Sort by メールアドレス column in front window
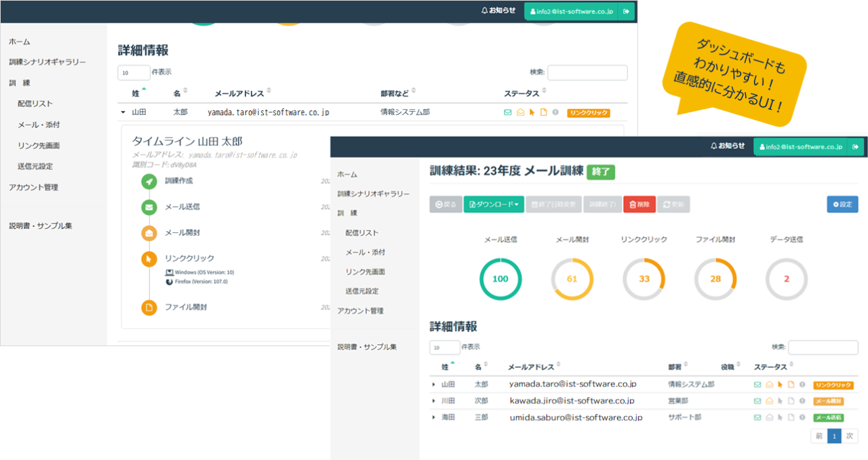868x460 pixels. pyautogui.click(x=534, y=367)
